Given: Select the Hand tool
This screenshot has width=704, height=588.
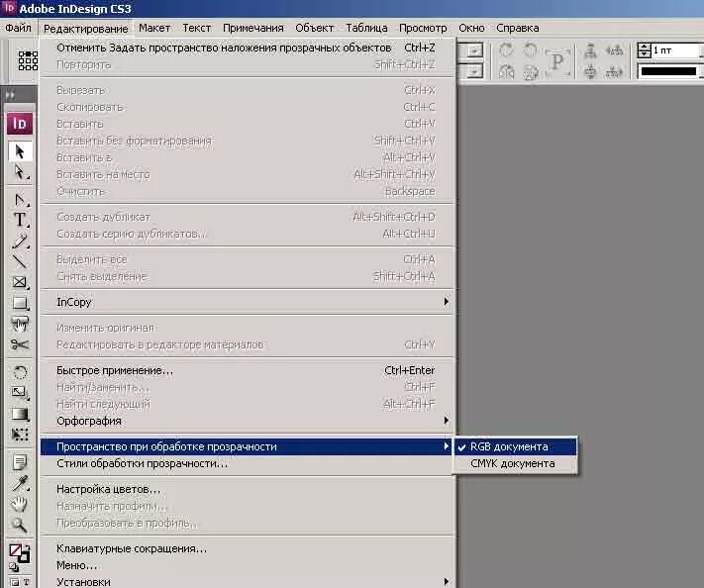Looking at the screenshot, I should (19, 504).
